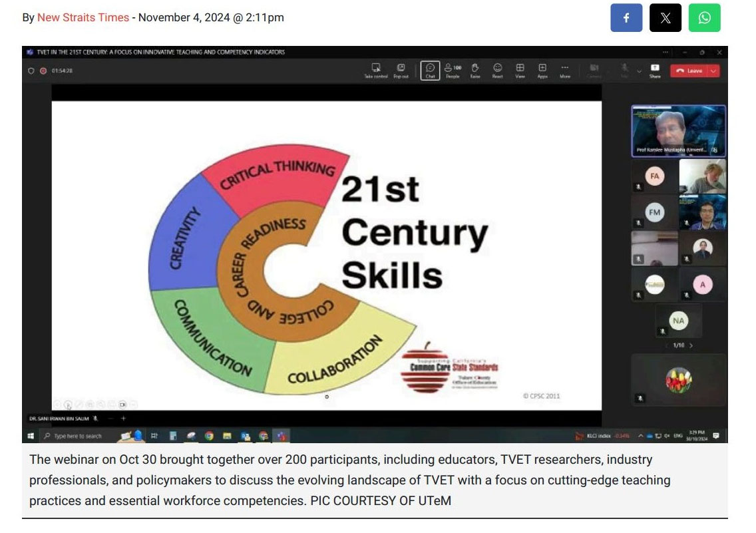Click the Share content icon
The image size is (756, 533).
[655, 70]
